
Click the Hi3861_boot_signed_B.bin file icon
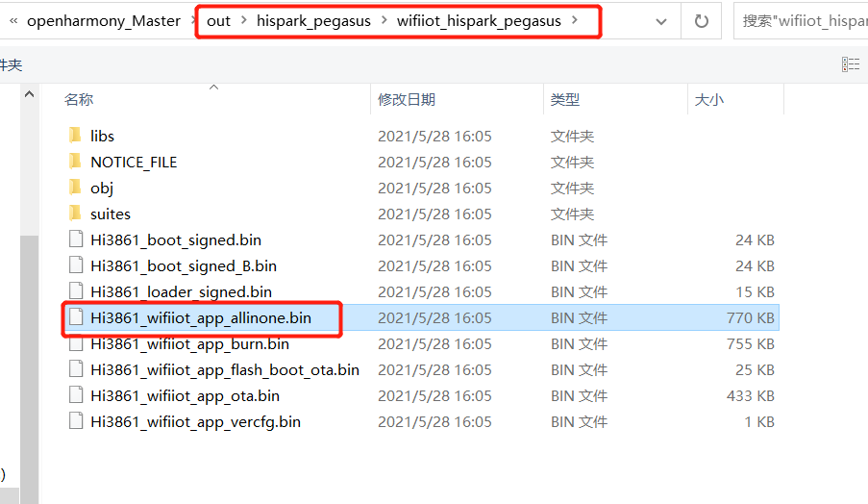pyautogui.click(x=76, y=265)
